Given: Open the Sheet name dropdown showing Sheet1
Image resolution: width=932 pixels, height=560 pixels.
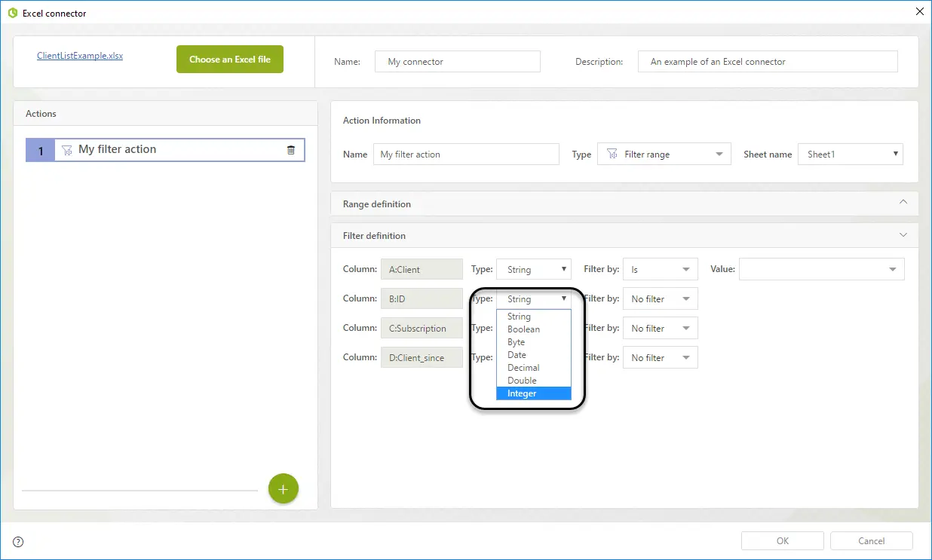Looking at the screenshot, I should coord(851,155).
